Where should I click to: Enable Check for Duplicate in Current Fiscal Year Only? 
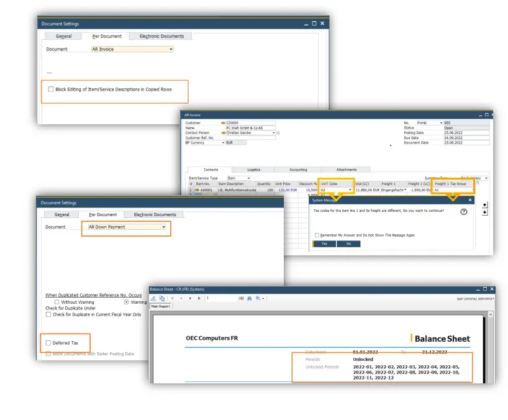[48, 314]
